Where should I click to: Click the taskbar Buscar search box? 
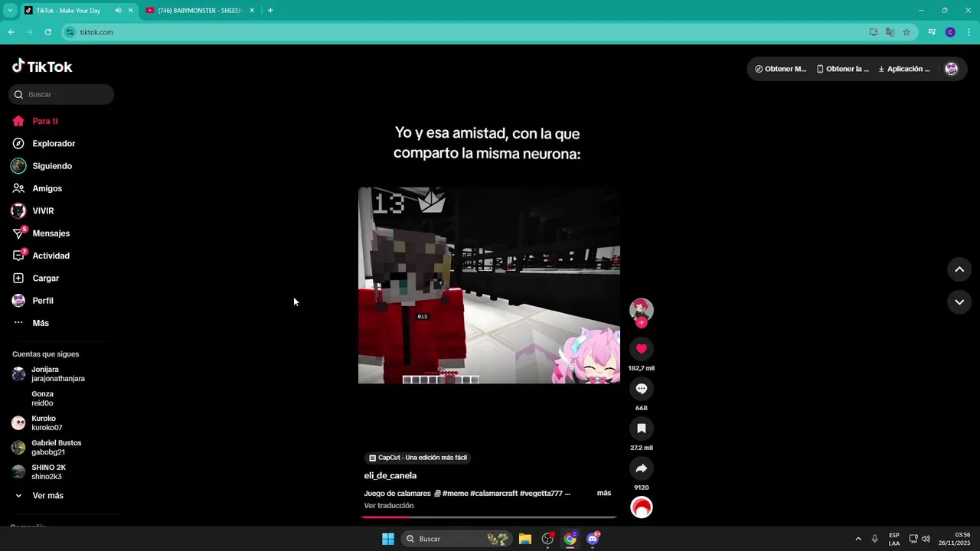(x=456, y=539)
